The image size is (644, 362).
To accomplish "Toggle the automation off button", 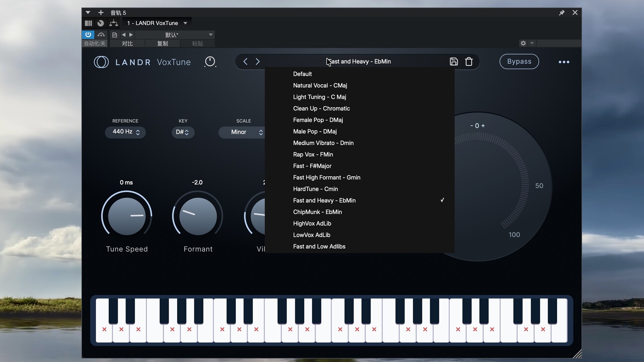I will click(x=95, y=44).
